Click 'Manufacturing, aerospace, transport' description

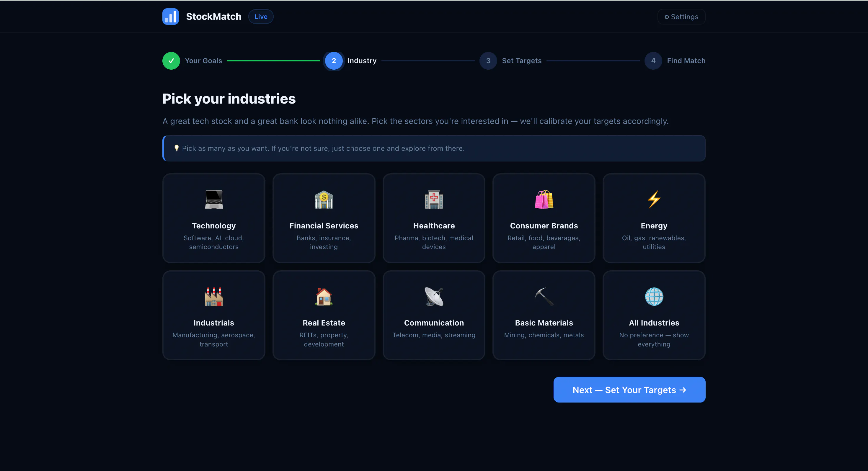point(214,340)
